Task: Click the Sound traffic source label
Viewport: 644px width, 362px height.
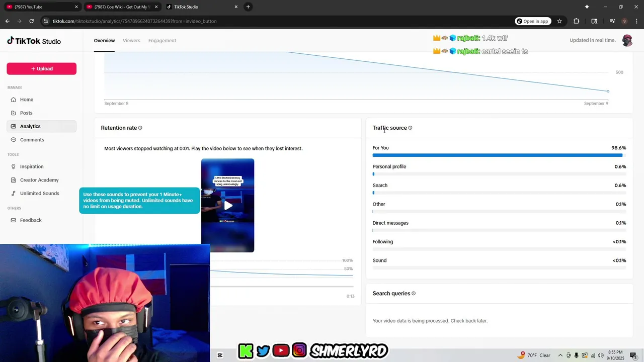Action: pyautogui.click(x=379, y=260)
